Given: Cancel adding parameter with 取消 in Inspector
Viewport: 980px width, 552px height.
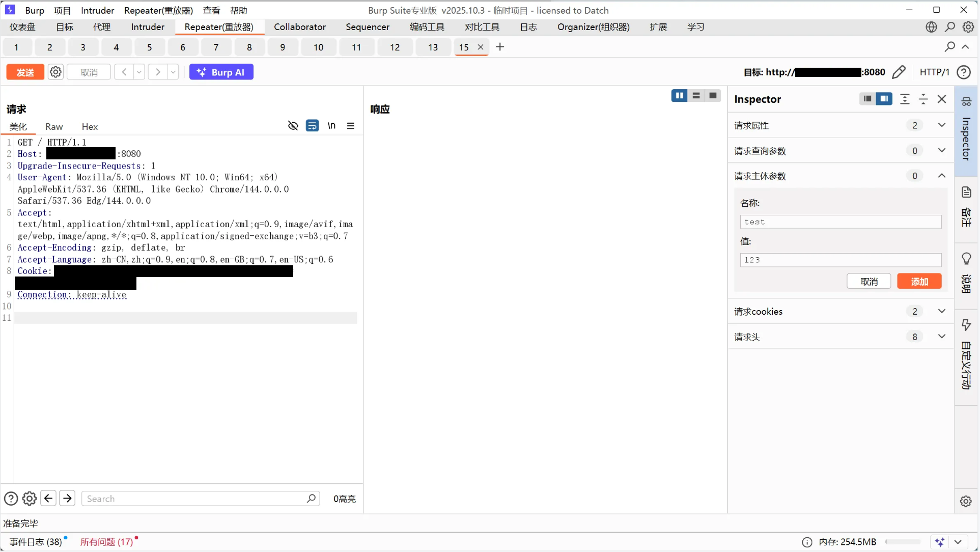Looking at the screenshot, I should [869, 282].
